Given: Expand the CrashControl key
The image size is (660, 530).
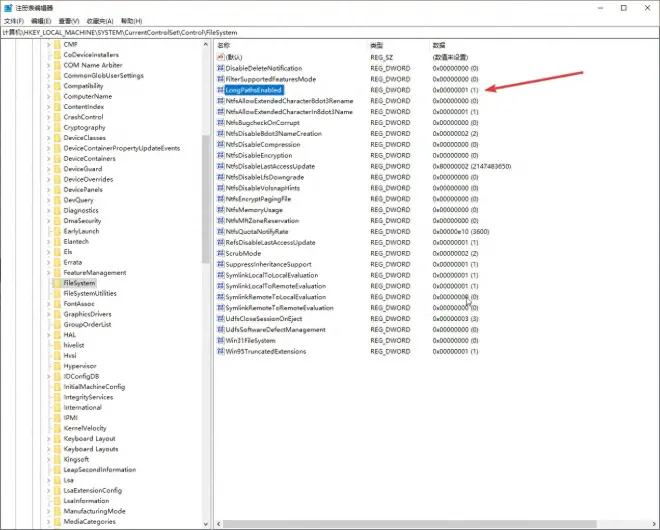Looking at the screenshot, I should [48, 117].
